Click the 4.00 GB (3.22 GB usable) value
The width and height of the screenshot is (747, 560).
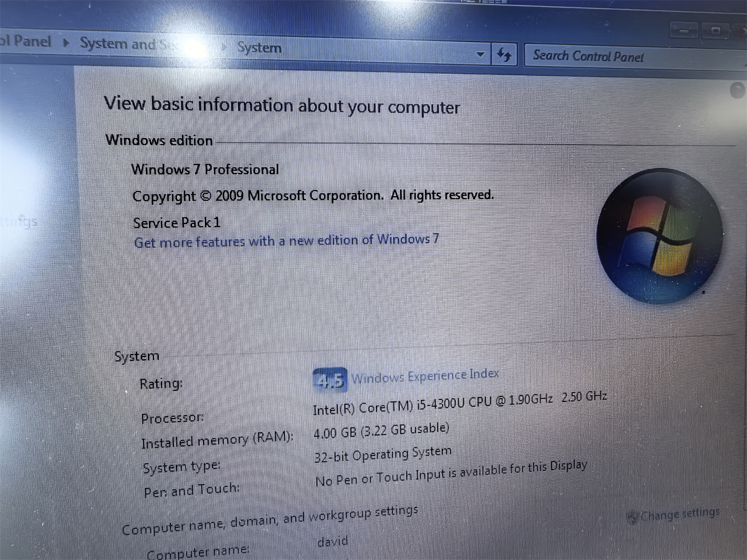pos(381,431)
